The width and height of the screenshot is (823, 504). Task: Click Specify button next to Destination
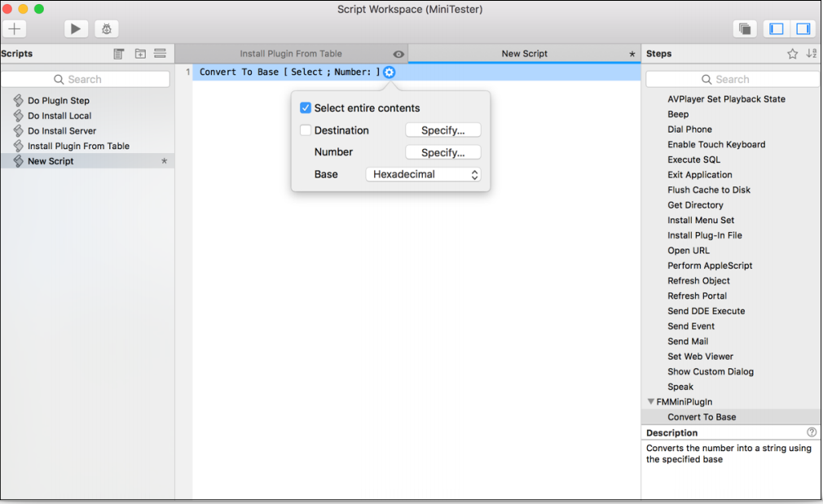[443, 130]
